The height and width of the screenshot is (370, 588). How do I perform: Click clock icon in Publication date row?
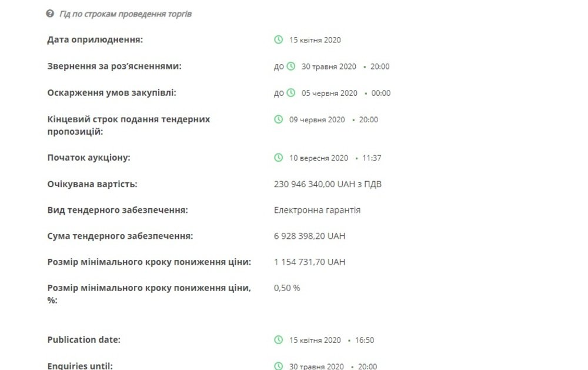point(278,339)
